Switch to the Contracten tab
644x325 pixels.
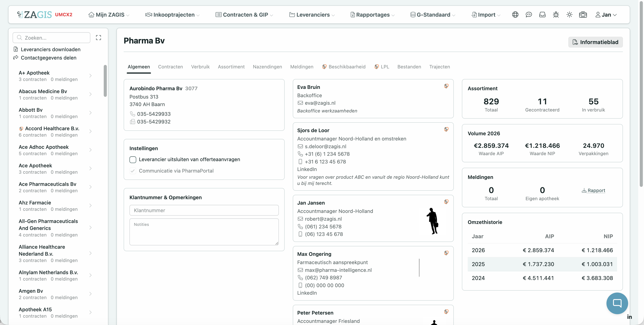(x=170, y=67)
